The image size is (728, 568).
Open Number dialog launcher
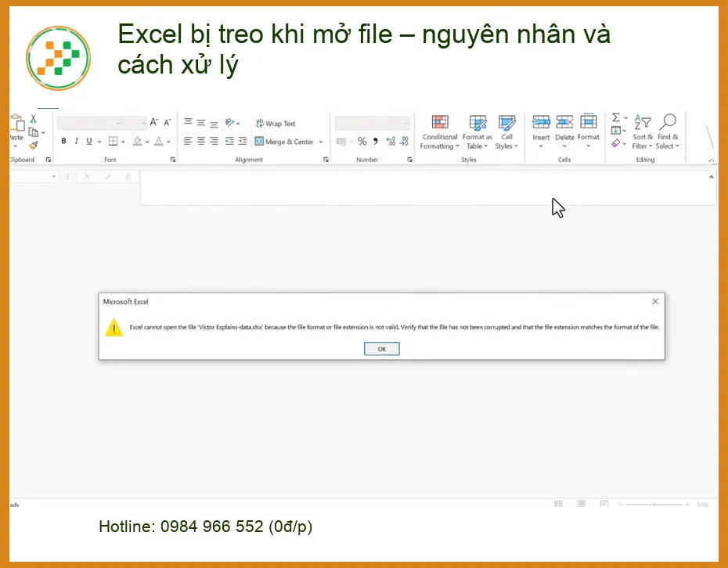tap(410, 160)
